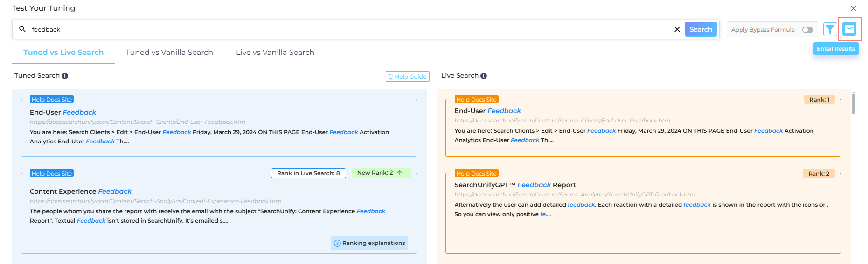Switch to Tuned vs Vanilla Search tab

tap(169, 53)
